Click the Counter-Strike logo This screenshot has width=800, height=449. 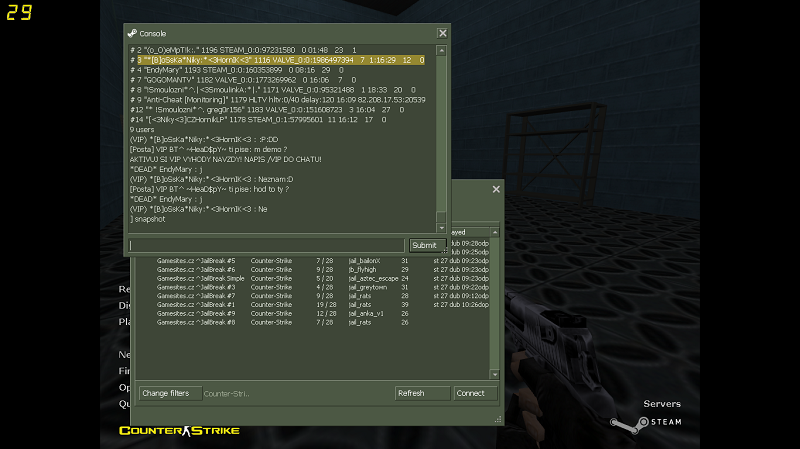[179, 431]
